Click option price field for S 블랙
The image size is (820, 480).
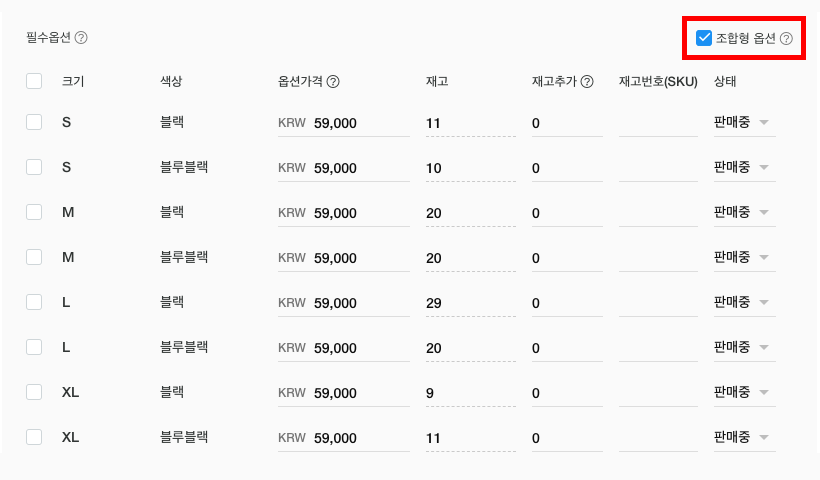[x=358, y=123]
